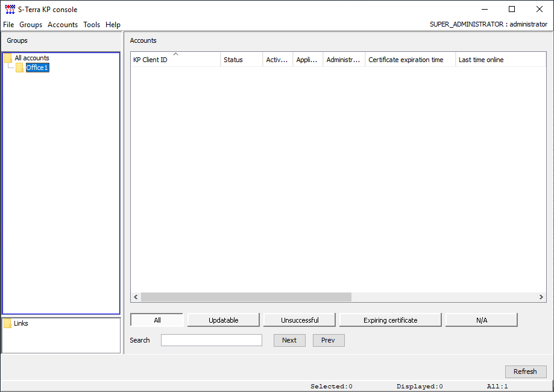554x392 pixels.
Task: Click the Next search button
Action: [289, 340]
